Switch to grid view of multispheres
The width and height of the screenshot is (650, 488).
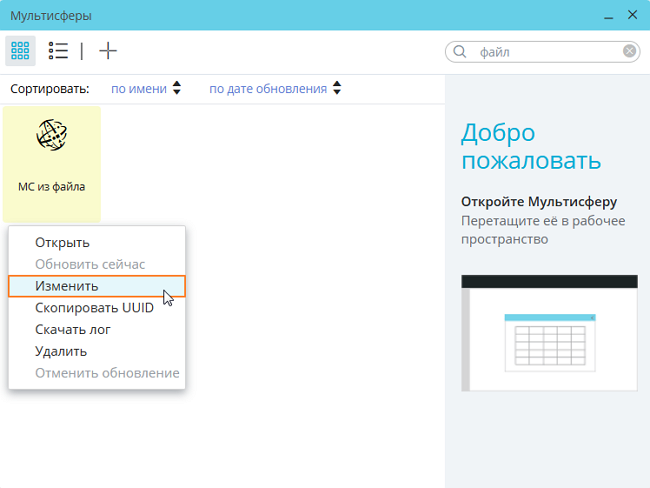(20, 51)
